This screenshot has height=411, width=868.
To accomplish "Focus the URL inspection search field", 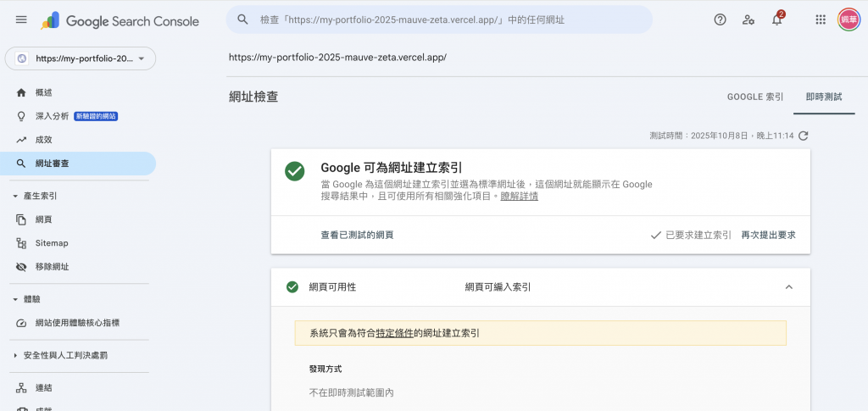I will pos(439,19).
